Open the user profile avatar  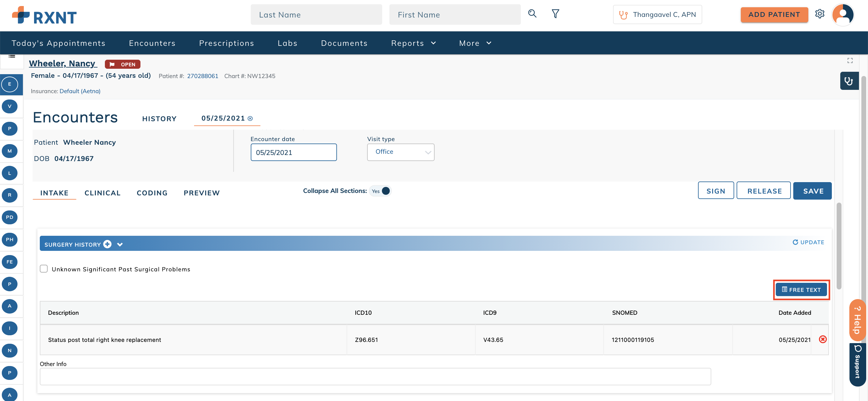(842, 14)
